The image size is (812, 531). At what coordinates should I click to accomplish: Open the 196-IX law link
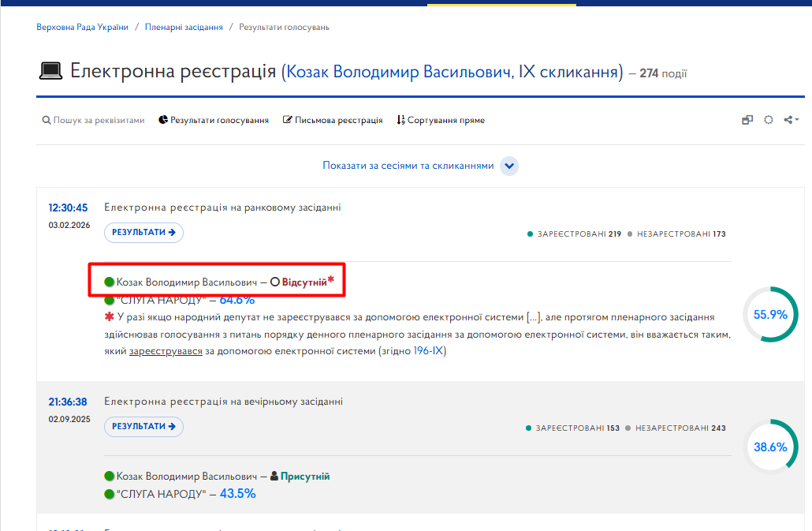(x=428, y=351)
